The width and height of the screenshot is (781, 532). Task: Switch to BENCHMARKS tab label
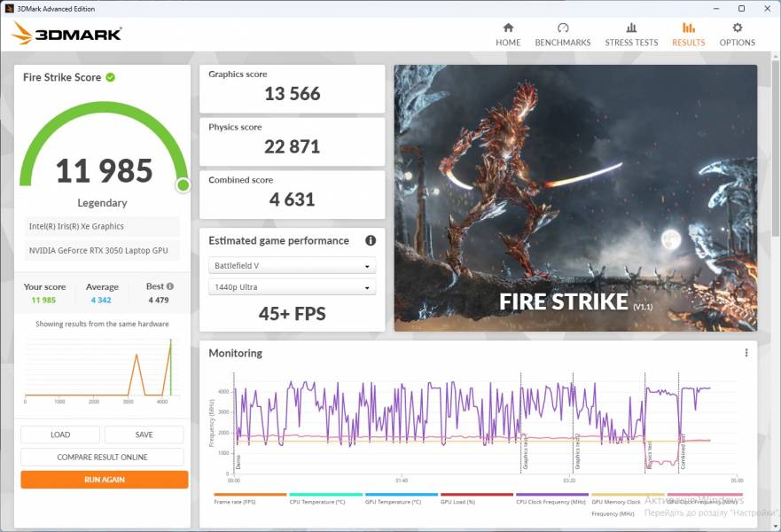pos(563,43)
